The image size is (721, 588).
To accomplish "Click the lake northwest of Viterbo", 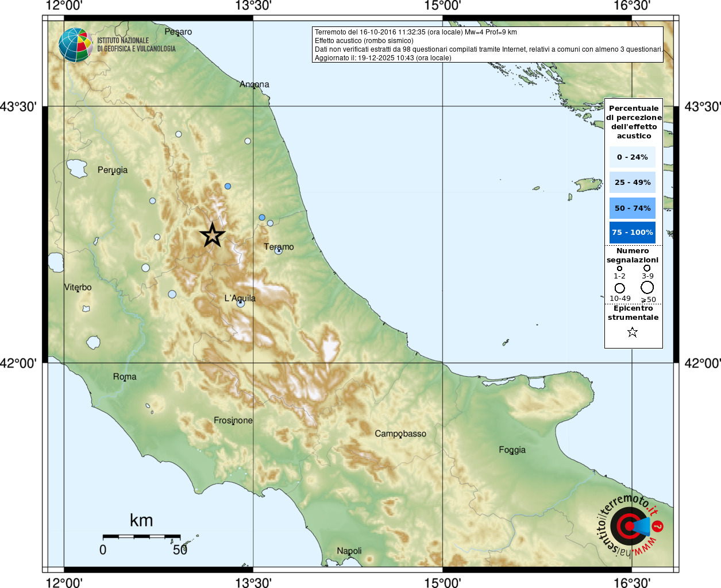I will click(x=56, y=262).
